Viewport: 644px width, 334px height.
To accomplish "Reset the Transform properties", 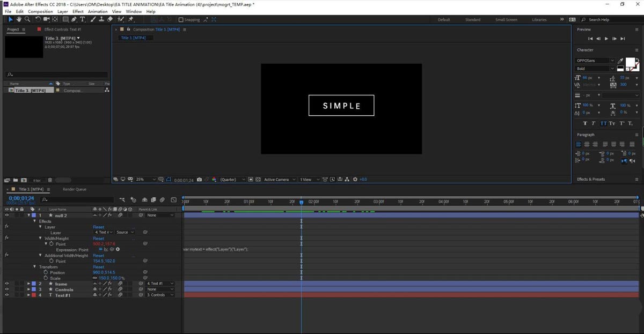I will click(99, 267).
